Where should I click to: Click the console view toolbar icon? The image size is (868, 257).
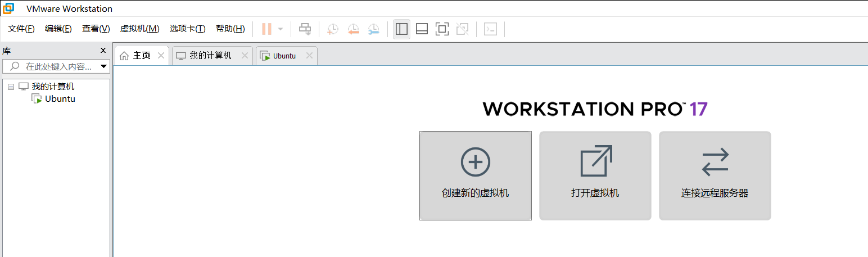point(490,29)
